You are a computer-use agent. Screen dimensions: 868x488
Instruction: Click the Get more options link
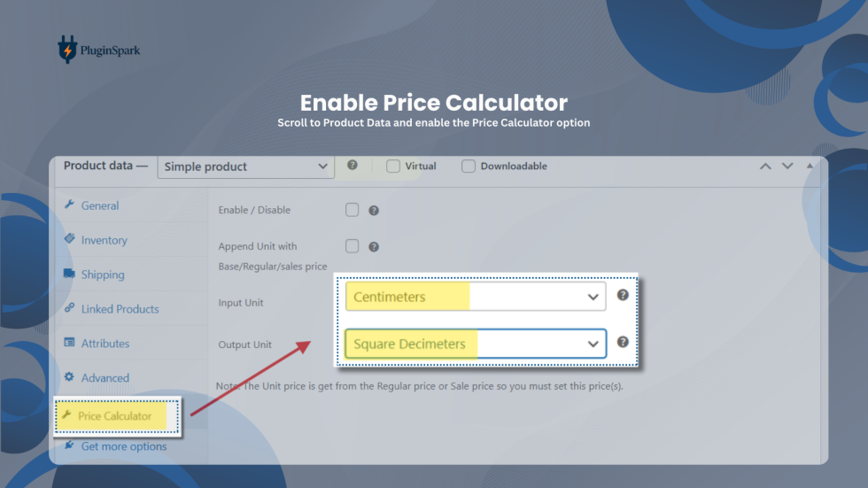[x=123, y=446]
